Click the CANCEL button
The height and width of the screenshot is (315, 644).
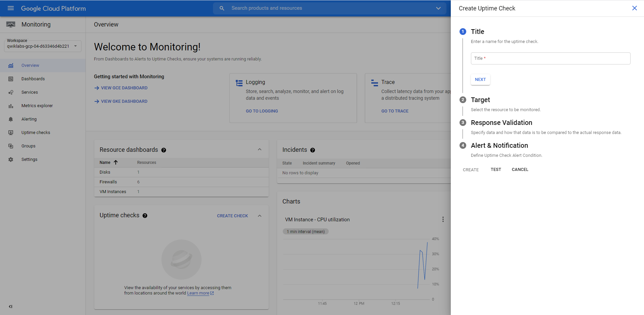(x=520, y=170)
